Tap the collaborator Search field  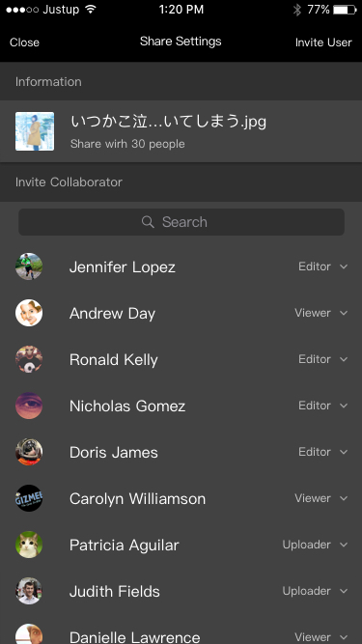[x=181, y=222]
